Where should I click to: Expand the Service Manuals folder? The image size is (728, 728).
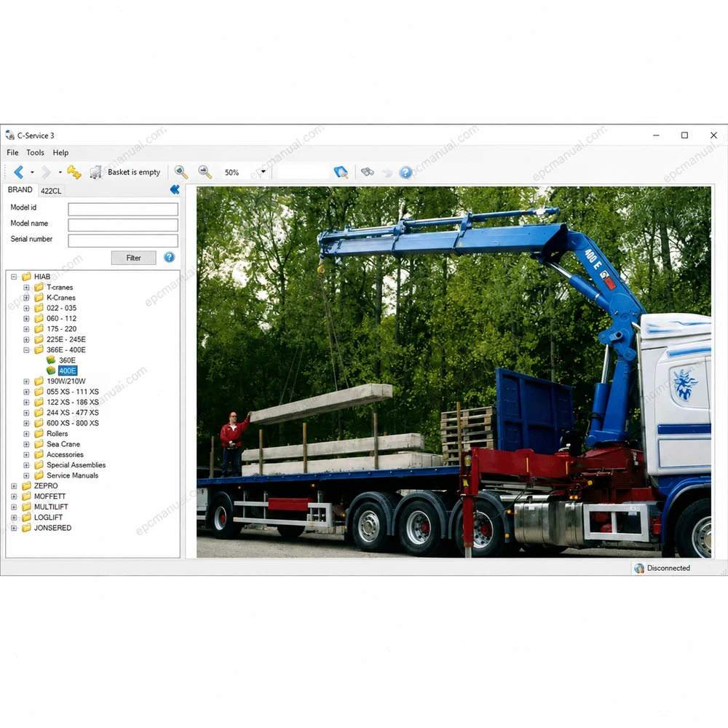[x=26, y=475]
